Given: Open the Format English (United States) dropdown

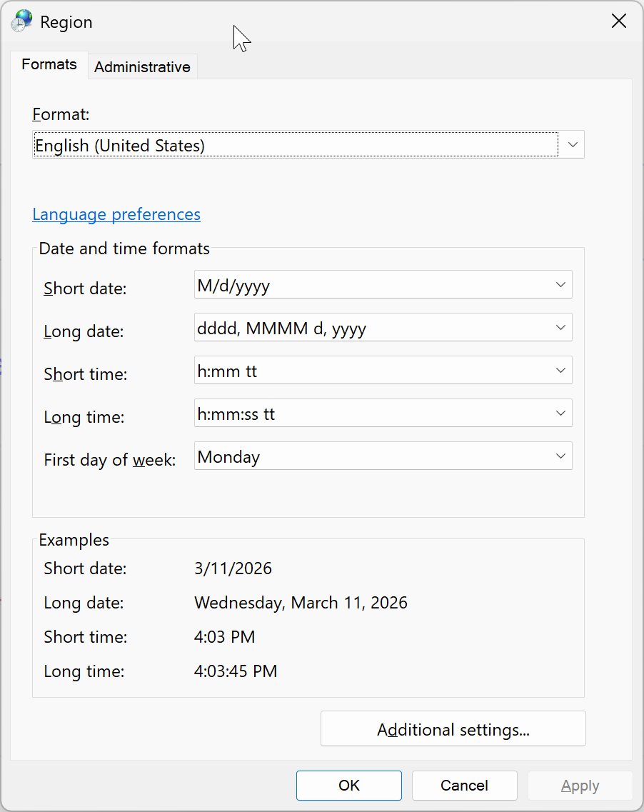Looking at the screenshot, I should [308, 145].
